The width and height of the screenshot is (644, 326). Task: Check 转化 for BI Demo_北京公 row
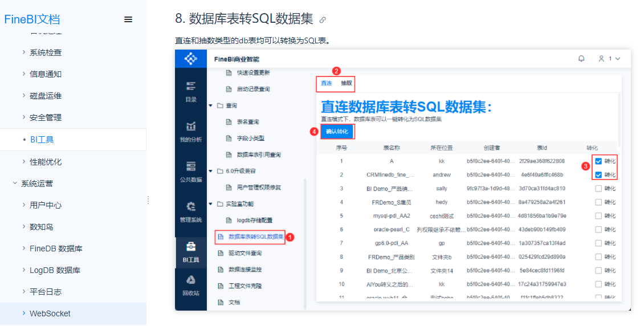point(598,271)
